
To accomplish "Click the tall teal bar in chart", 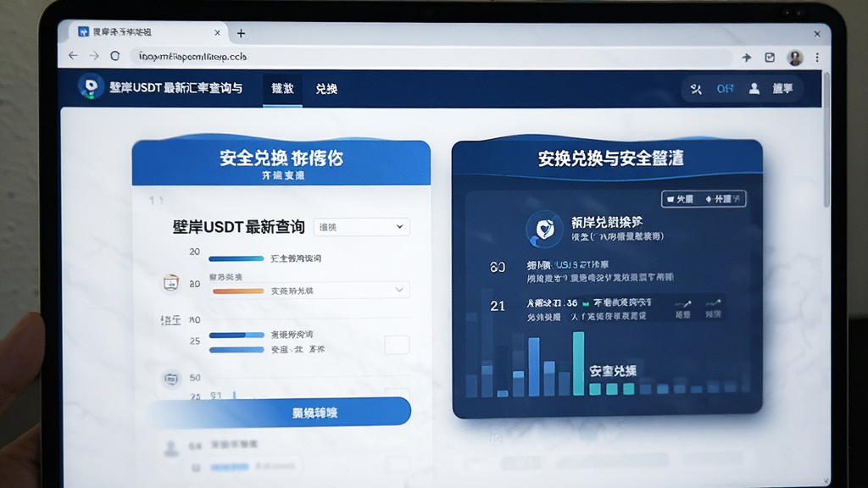I will 578,363.
